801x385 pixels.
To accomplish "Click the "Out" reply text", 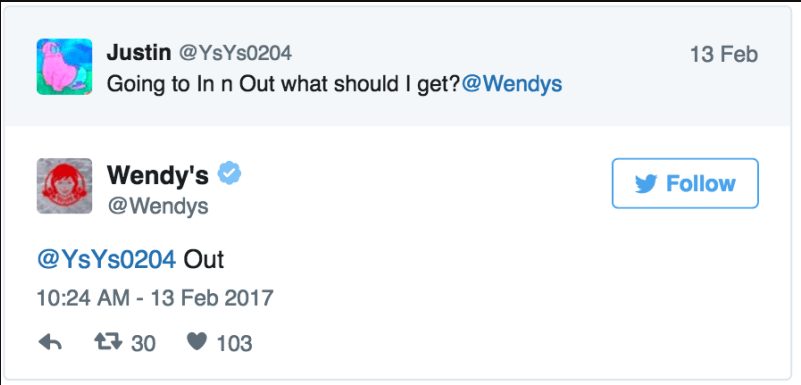I will point(204,259).
